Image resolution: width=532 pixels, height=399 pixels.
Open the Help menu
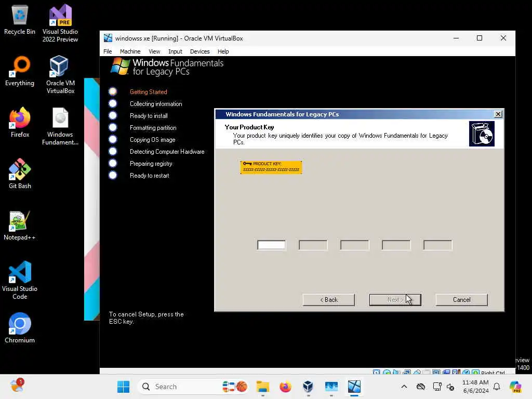tap(223, 51)
